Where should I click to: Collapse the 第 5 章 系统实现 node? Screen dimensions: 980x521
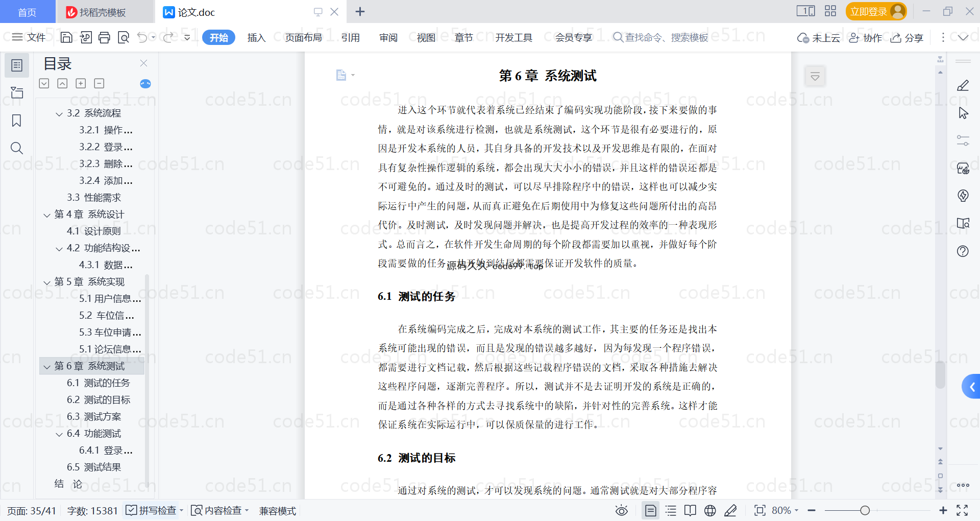[47, 282]
